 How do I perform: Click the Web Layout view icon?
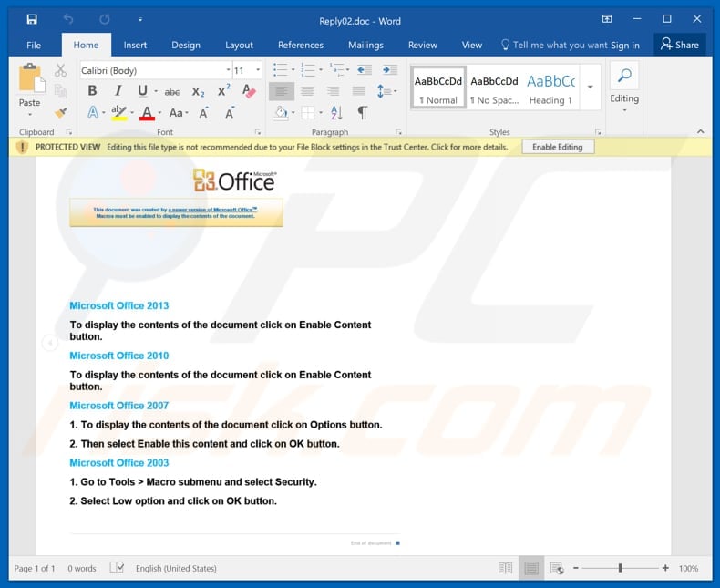[x=557, y=568]
